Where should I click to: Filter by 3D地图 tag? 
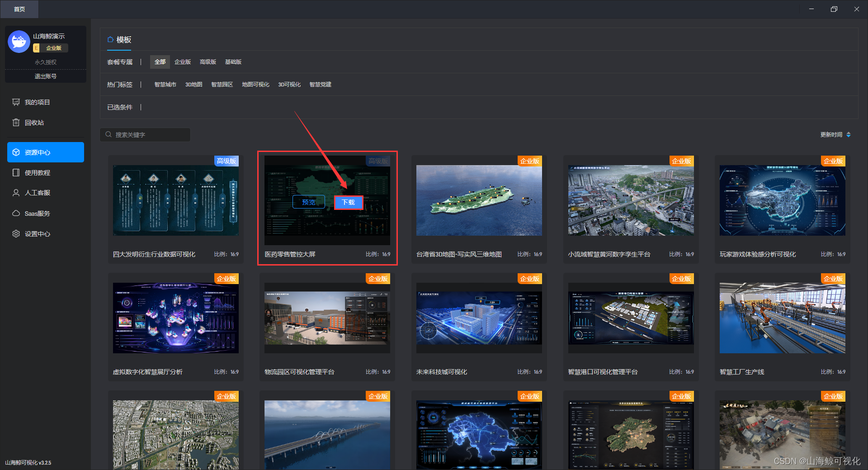[x=193, y=85]
